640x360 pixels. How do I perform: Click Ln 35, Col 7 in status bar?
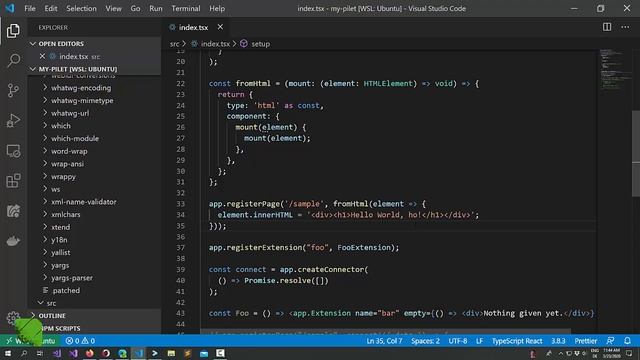384,341
